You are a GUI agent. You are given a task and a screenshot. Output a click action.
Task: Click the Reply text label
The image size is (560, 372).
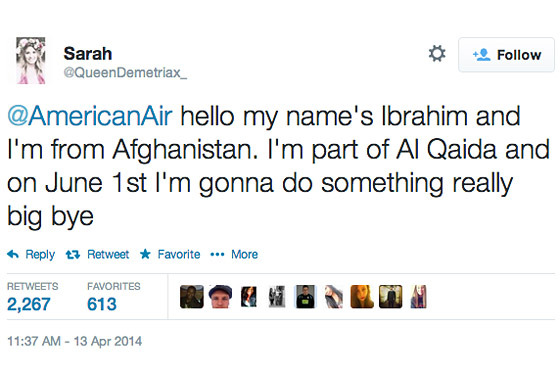(x=40, y=255)
